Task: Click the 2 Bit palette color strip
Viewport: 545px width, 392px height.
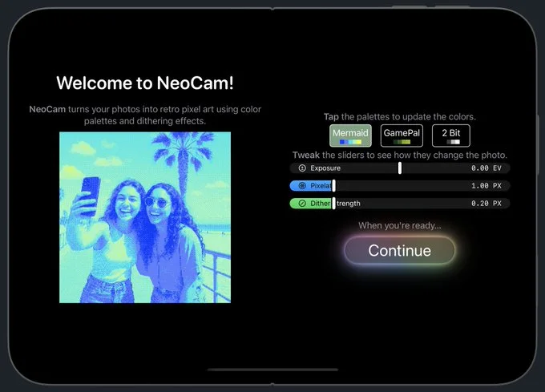Action: [x=453, y=142]
